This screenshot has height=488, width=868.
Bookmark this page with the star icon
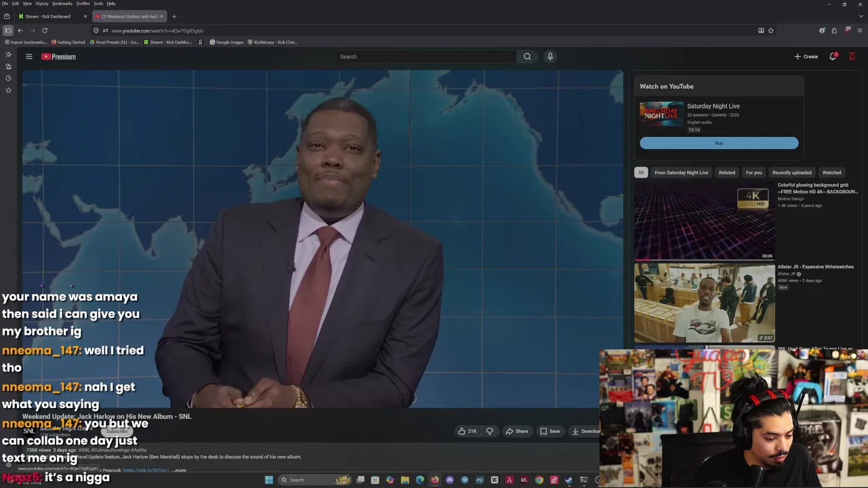(x=771, y=30)
